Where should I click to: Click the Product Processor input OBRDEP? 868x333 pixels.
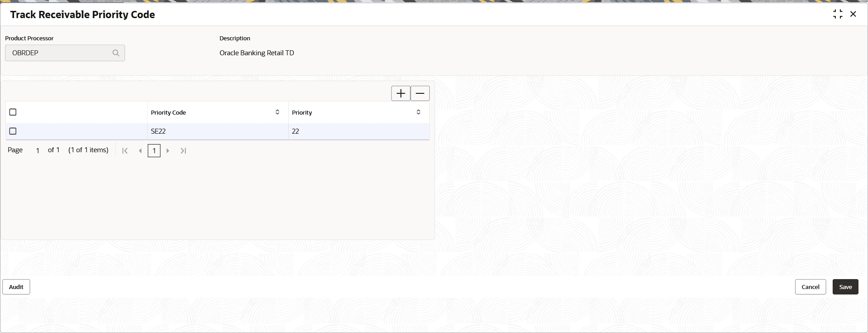pyautogui.click(x=65, y=53)
